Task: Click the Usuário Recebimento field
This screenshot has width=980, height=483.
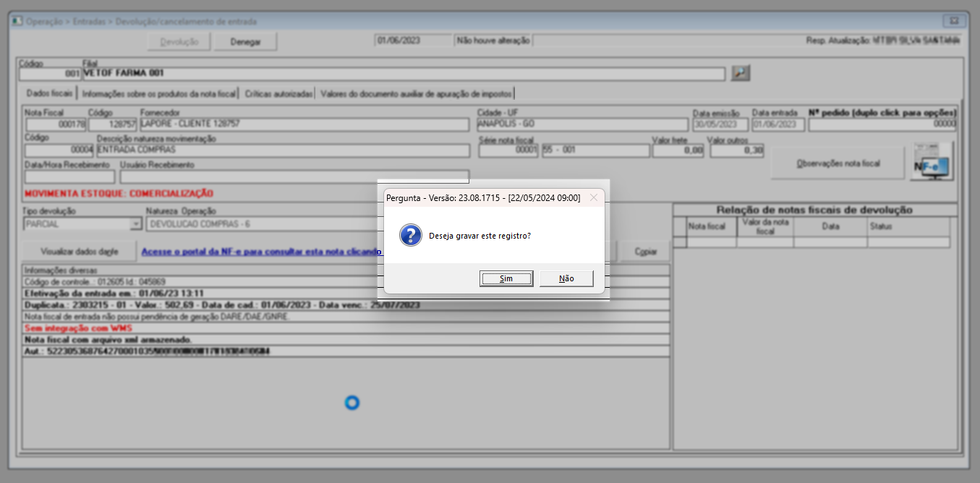Action: pyautogui.click(x=294, y=176)
